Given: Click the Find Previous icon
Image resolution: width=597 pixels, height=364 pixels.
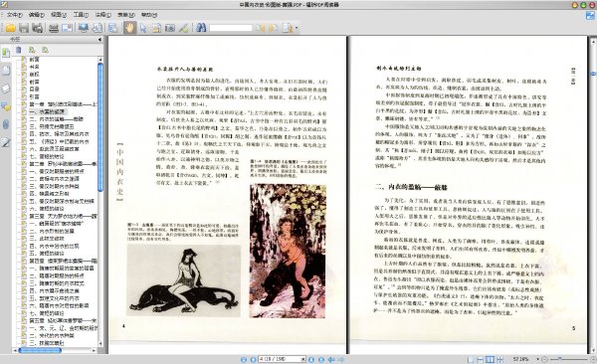Looking at the screenshot, I should click(260, 28).
